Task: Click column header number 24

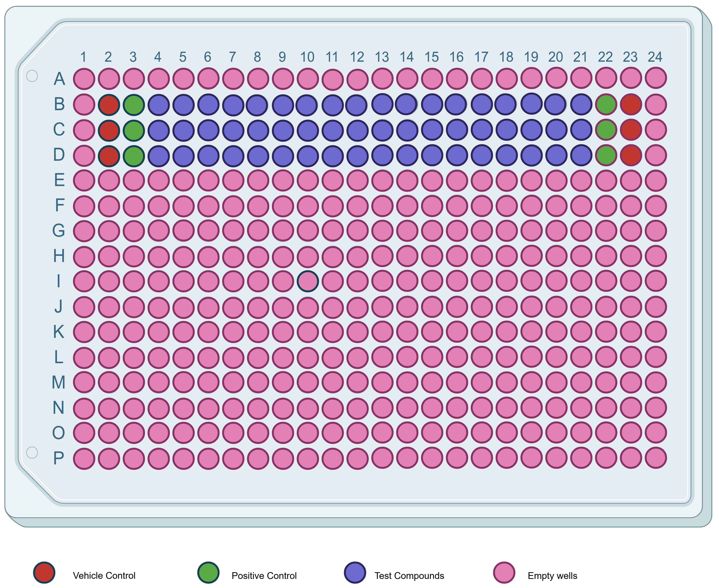Action: [655, 57]
